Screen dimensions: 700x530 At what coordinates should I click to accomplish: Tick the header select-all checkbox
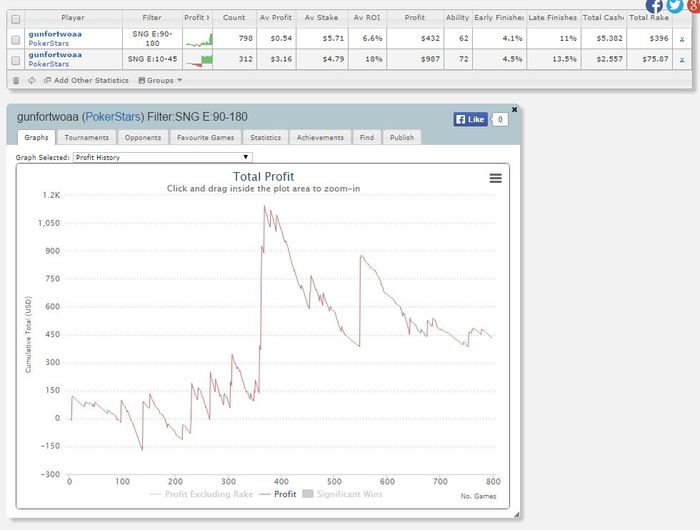pos(15,18)
